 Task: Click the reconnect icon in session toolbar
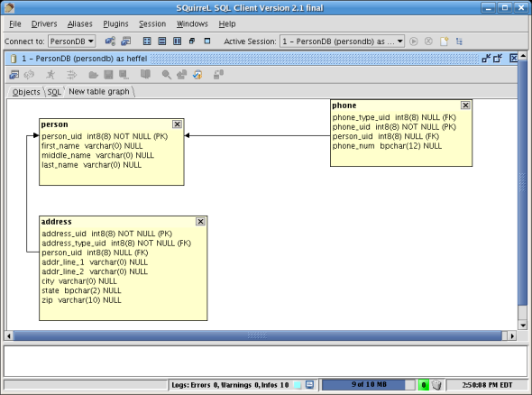[29, 75]
